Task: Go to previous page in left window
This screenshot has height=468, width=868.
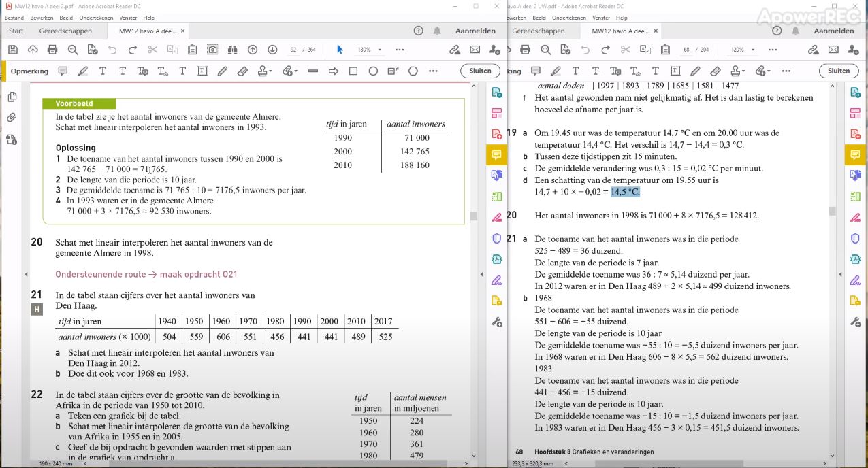Action: coord(253,50)
